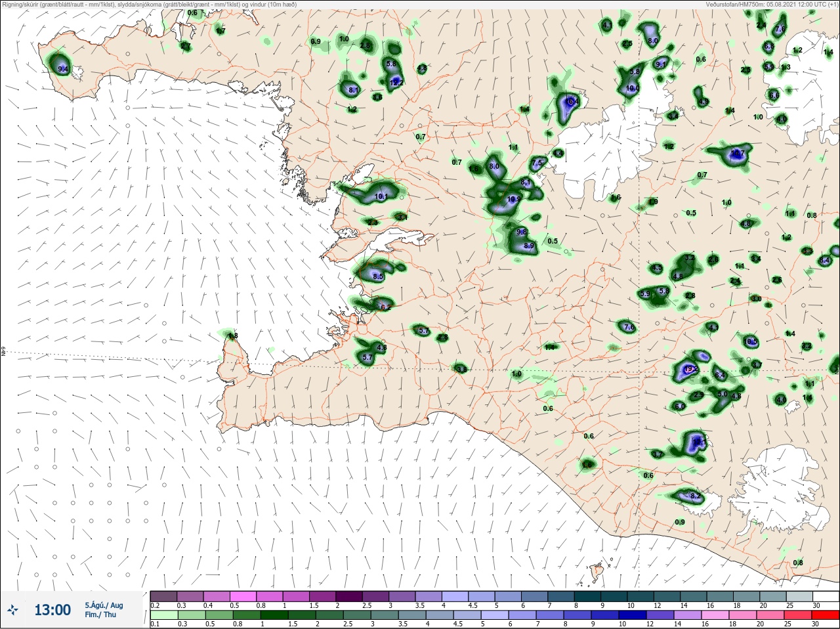Click the 8.9 precipitation value on the map
This screenshot has width=840, height=629.
pos(529,245)
